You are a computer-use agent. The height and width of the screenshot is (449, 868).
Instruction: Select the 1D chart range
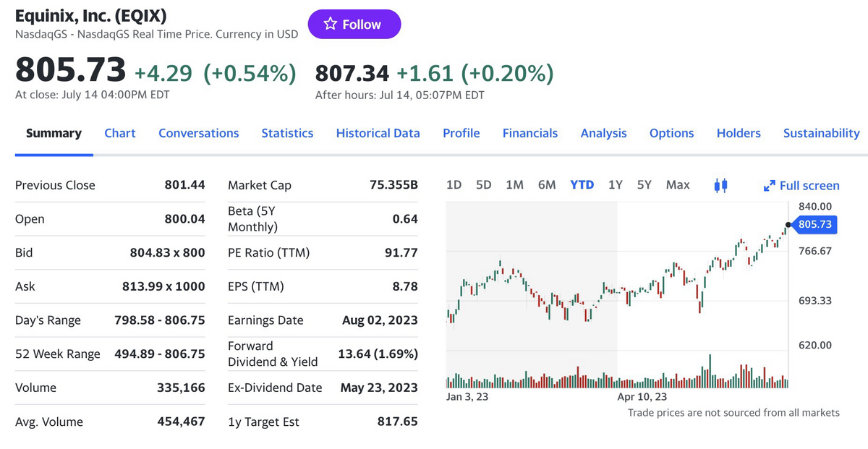click(x=454, y=184)
